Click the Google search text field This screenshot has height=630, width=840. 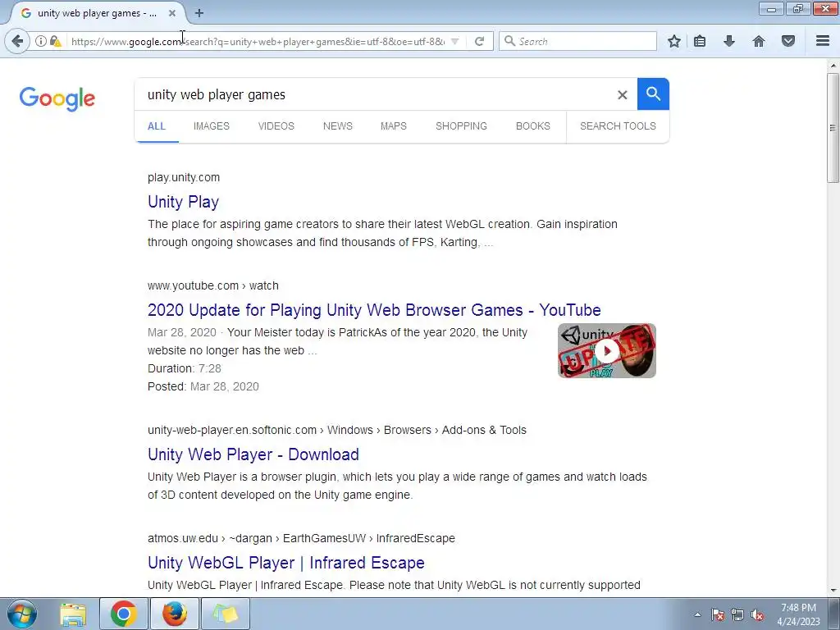(375, 95)
